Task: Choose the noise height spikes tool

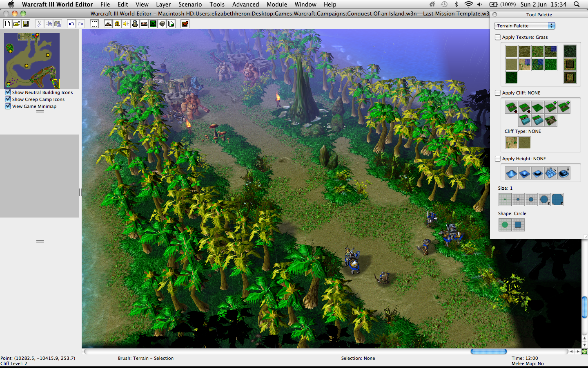Action: coord(551,173)
